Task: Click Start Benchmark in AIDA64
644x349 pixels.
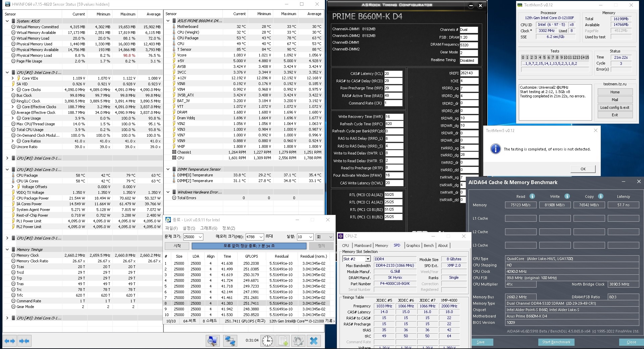Action: 556,342
